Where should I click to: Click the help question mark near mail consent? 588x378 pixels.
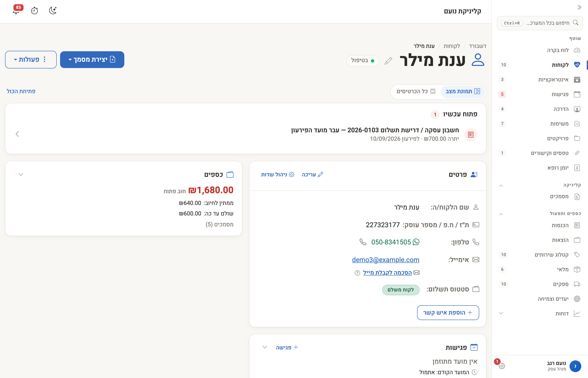tap(357, 273)
